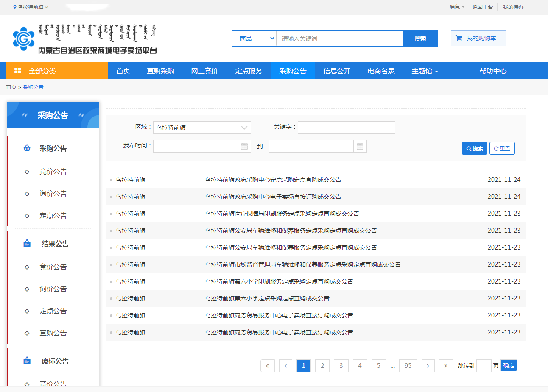Open the 定点服务 nav tab

(x=249, y=71)
